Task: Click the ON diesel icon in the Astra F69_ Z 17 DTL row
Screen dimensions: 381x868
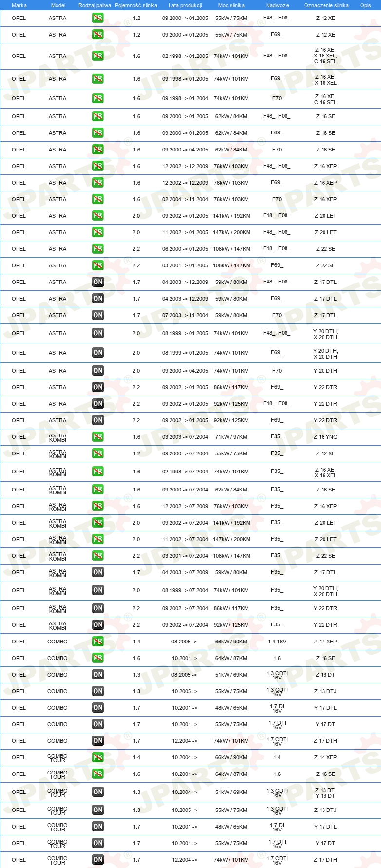Action: 98,299
